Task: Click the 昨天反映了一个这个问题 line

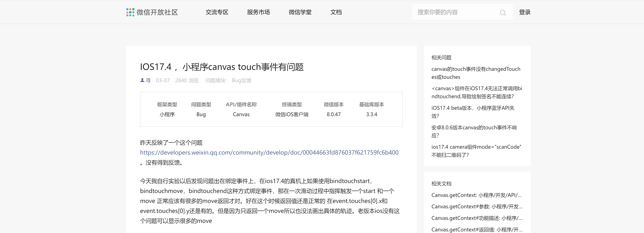Action: click(x=171, y=143)
